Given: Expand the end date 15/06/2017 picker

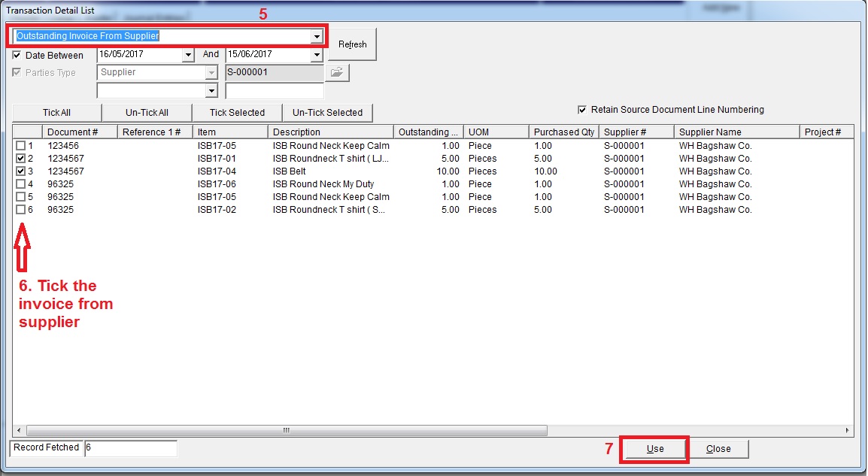Looking at the screenshot, I should click(x=316, y=55).
